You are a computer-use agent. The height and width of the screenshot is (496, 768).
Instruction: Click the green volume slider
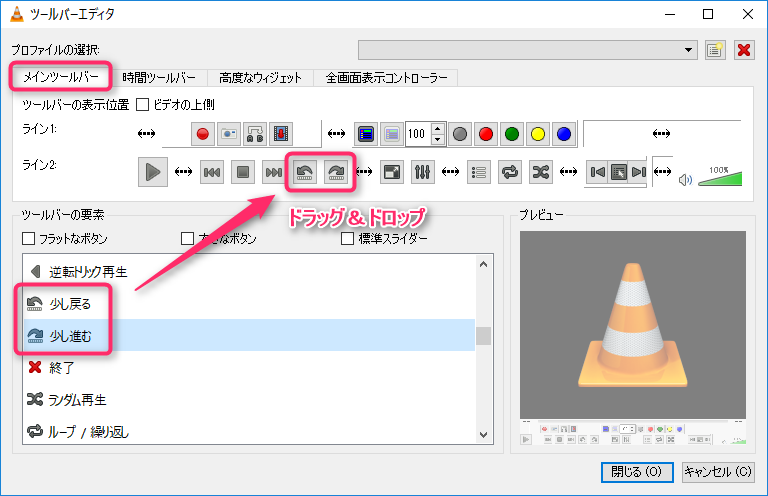[x=720, y=178]
